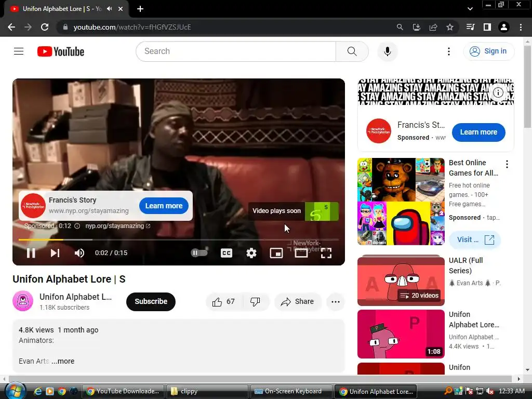This screenshot has width=532, height=399.
Task: Switch to theater mode
Action: coord(301,253)
